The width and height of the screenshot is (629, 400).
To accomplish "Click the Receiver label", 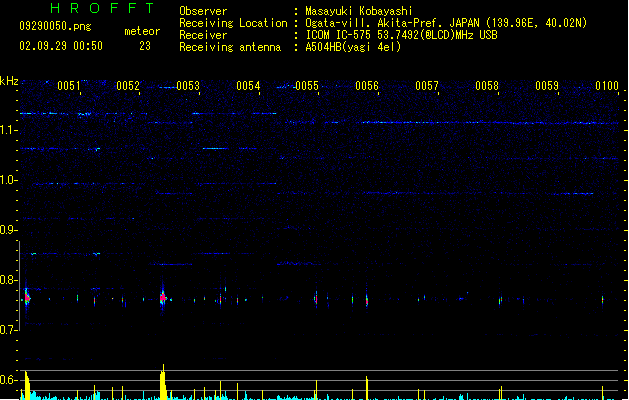I will pyautogui.click(x=203, y=35).
